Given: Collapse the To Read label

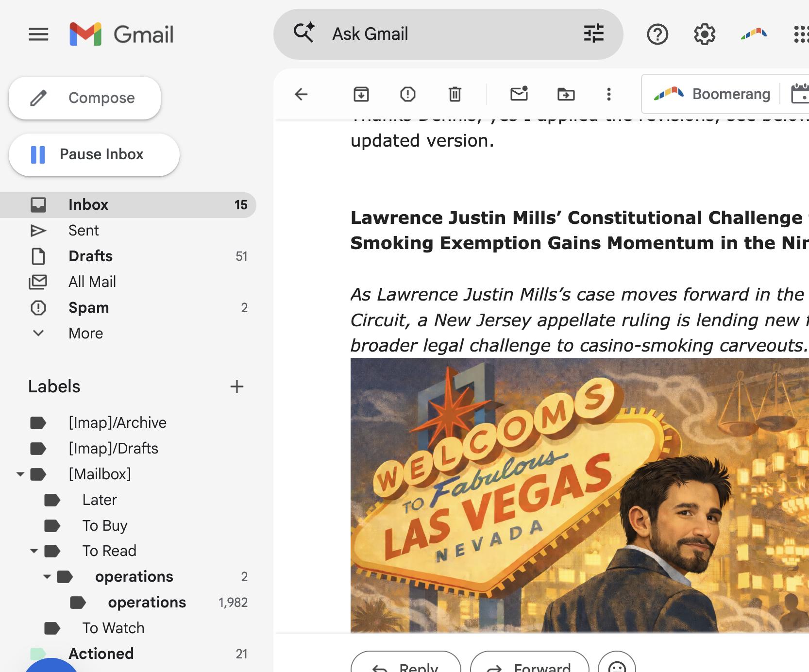Looking at the screenshot, I should 34,551.
